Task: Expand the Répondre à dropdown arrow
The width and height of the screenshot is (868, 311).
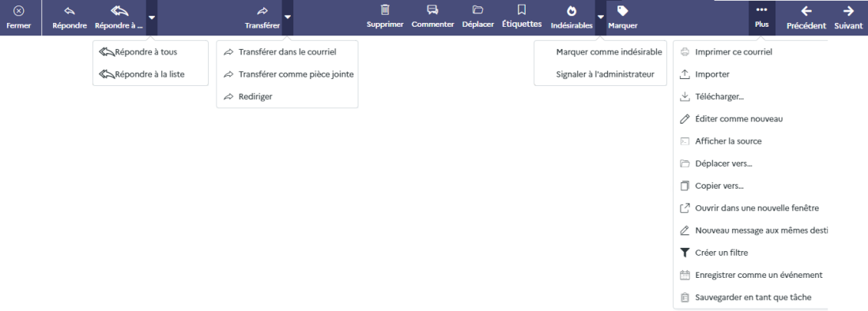Action: pos(152,17)
